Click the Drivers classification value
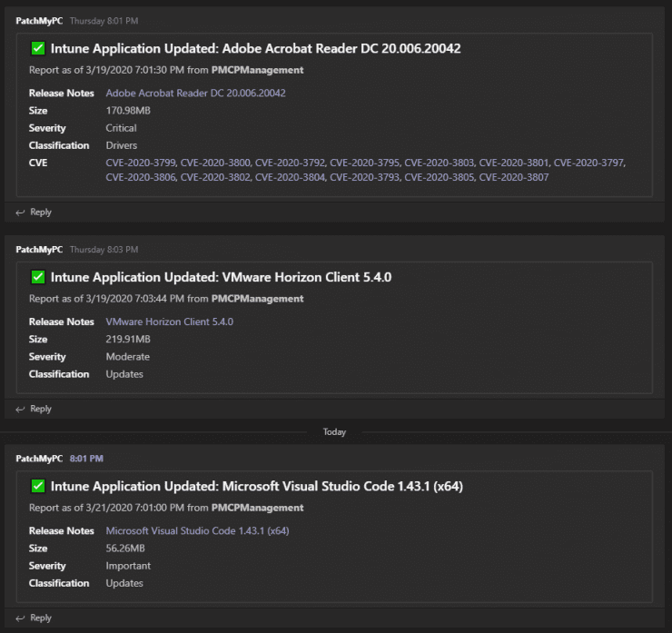The image size is (672, 633). [x=122, y=145]
